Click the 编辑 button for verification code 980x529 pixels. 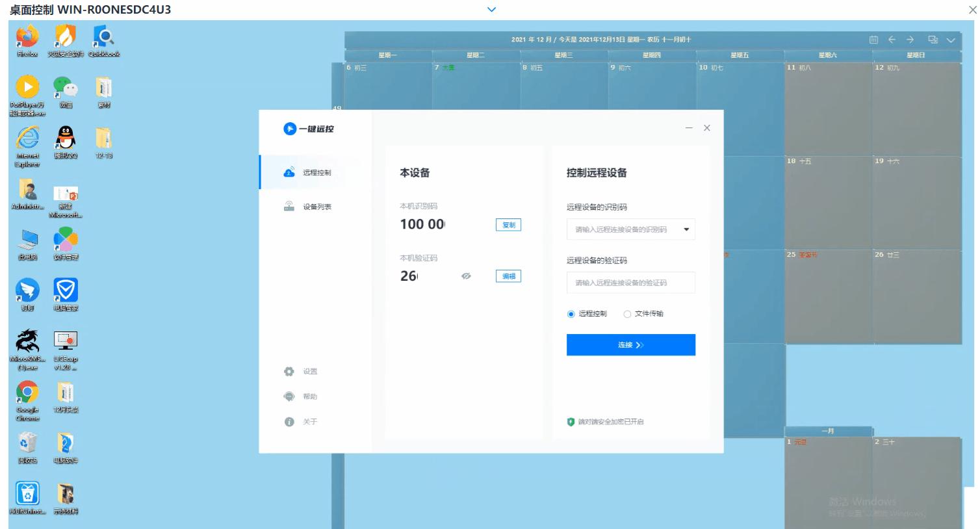pyautogui.click(x=508, y=276)
